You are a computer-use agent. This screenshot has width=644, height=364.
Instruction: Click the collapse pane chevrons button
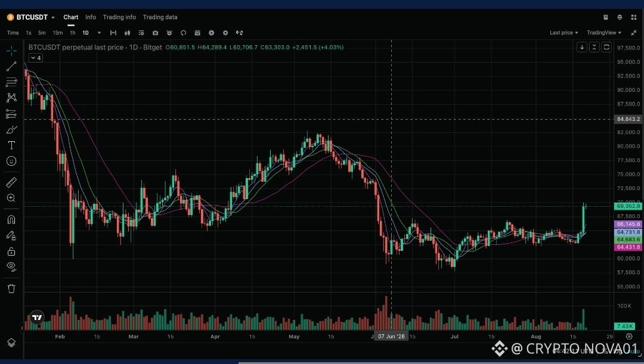pyautogui.click(x=595, y=47)
